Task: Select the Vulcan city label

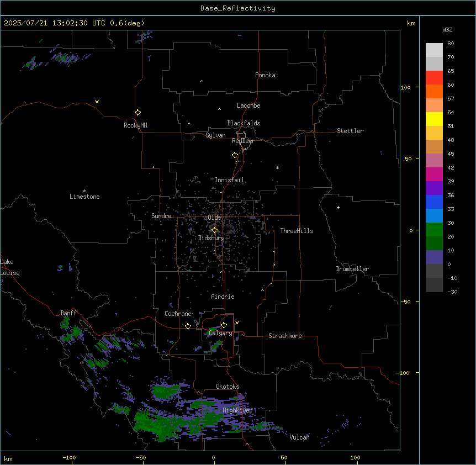Action: click(300, 437)
